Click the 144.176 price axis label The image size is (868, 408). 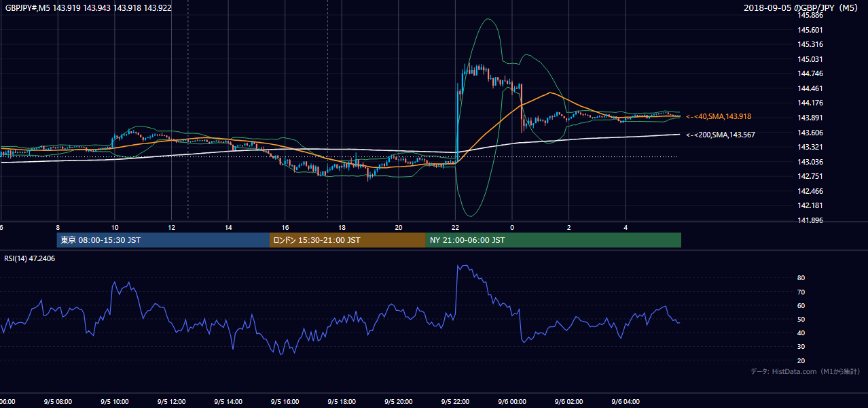click(810, 103)
